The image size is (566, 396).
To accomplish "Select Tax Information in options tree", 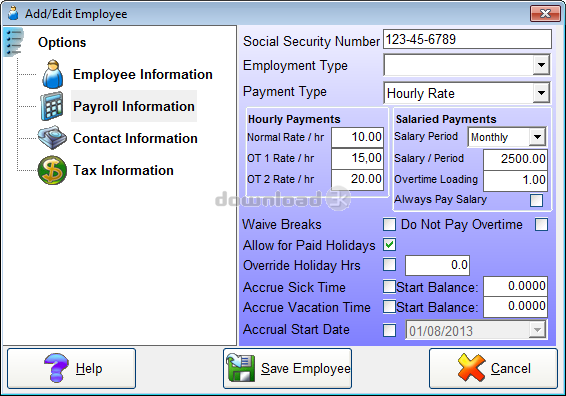I will point(123,170).
